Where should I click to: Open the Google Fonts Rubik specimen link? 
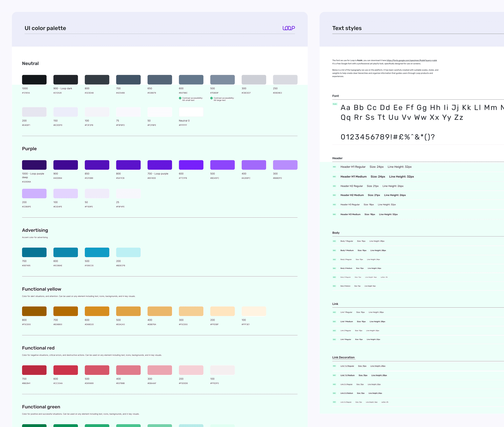click(x=412, y=61)
